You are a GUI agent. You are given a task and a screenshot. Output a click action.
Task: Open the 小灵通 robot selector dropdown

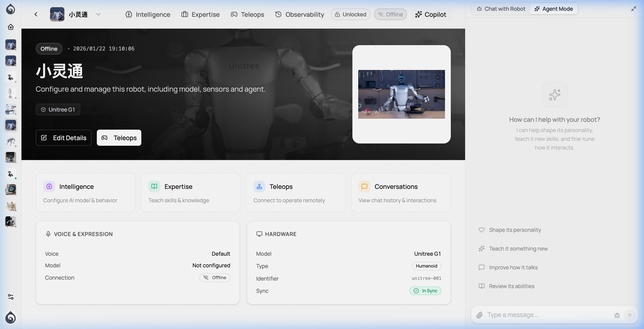(98, 14)
